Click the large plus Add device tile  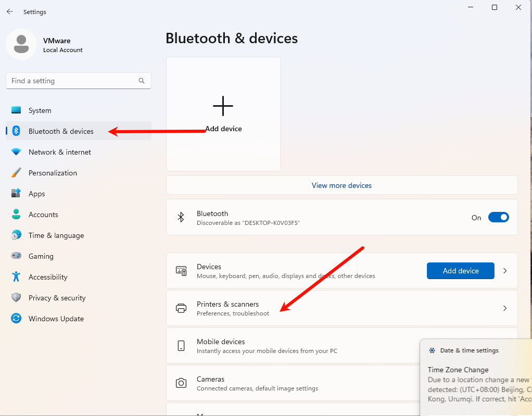(223, 114)
